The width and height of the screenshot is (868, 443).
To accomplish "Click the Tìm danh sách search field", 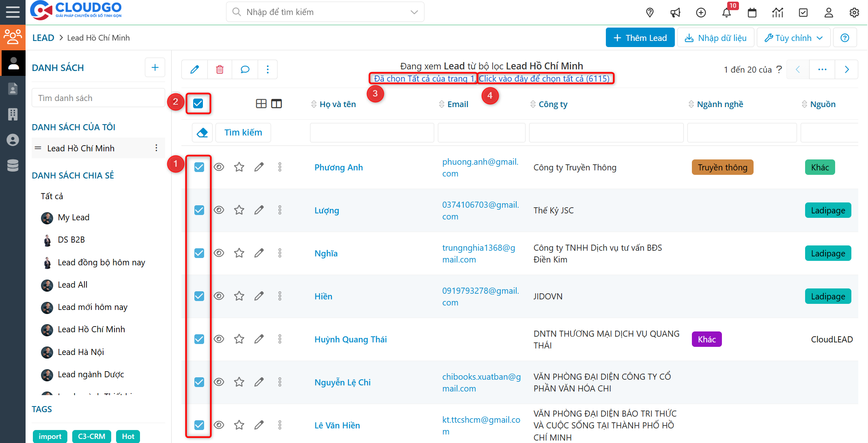I will [x=98, y=98].
